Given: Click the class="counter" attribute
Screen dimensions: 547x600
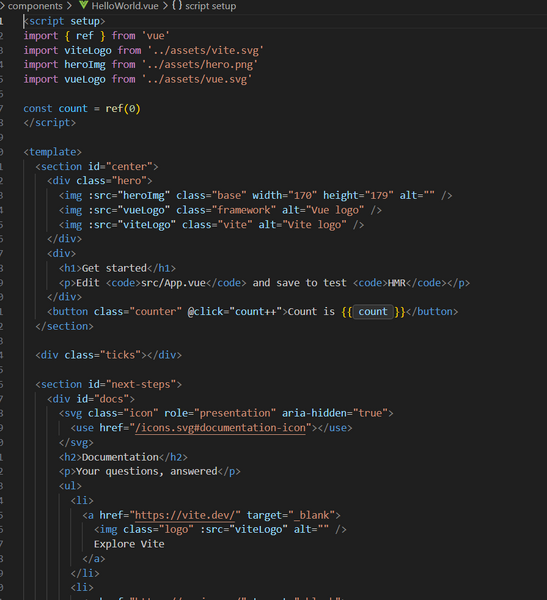Looking at the screenshot, I should (x=138, y=311).
